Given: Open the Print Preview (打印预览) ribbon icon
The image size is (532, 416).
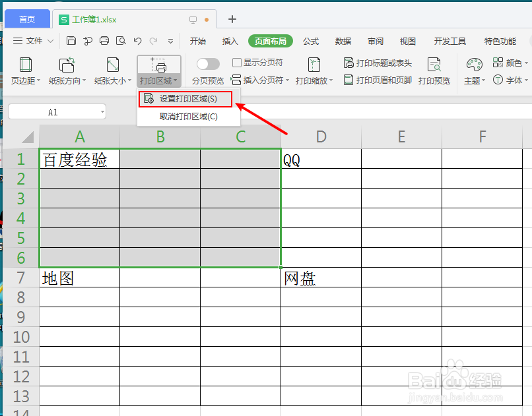Looking at the screenshot, I should (434, 65).
